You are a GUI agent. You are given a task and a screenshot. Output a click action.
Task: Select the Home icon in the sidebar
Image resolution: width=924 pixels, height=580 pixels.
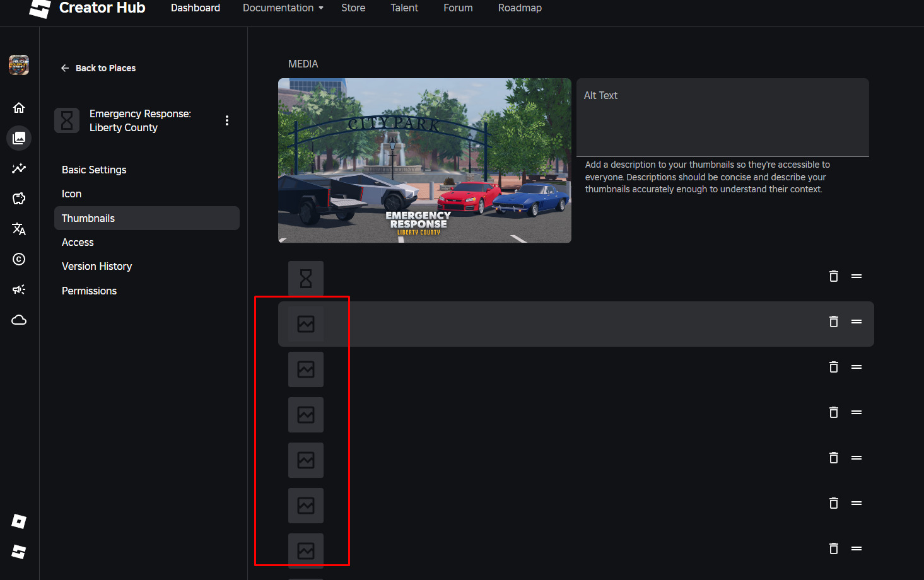tap(19, 107)
